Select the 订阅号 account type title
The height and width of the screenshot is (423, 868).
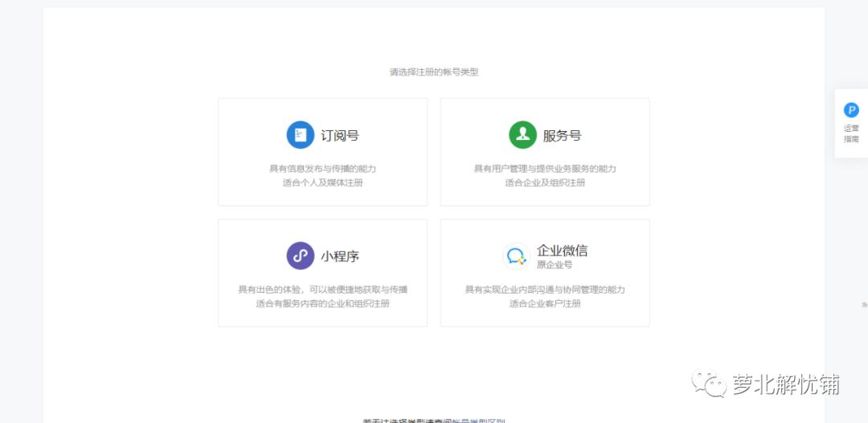pos(340,136)
